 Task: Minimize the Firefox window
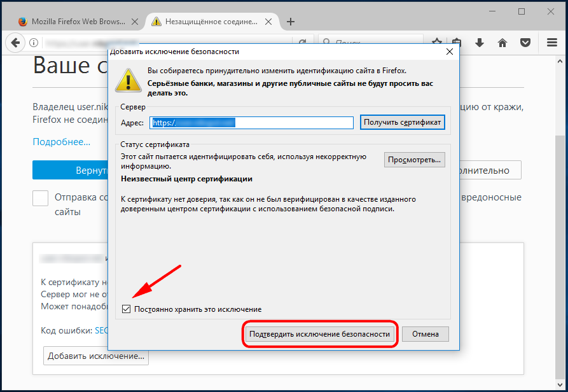(492, 11)
